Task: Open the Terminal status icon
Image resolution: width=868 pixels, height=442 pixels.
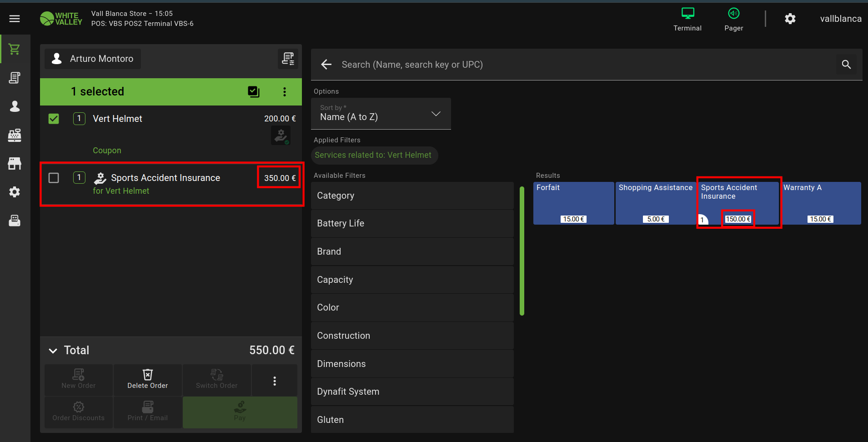Action: click(x=687, y=19)
